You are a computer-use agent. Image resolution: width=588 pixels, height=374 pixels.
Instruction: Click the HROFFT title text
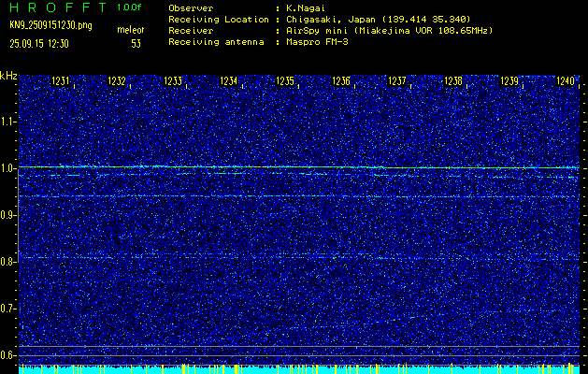click(58, 7)
